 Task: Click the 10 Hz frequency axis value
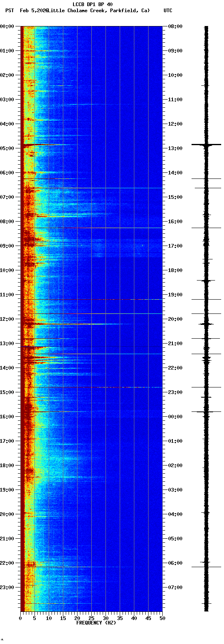[49, 618]
